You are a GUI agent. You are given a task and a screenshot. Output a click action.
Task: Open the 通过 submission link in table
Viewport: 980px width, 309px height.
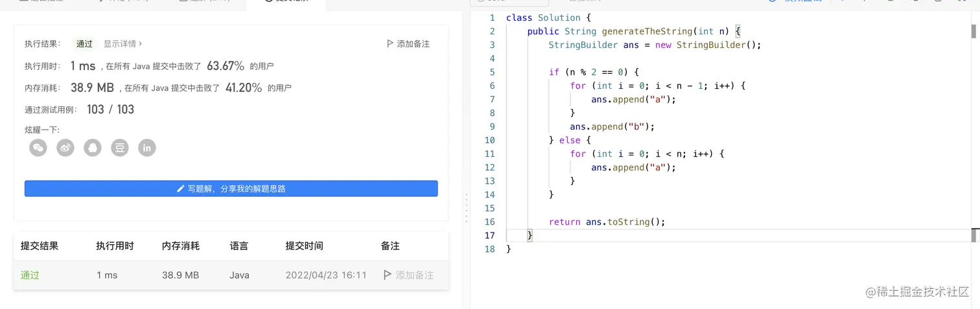point(30,275)
